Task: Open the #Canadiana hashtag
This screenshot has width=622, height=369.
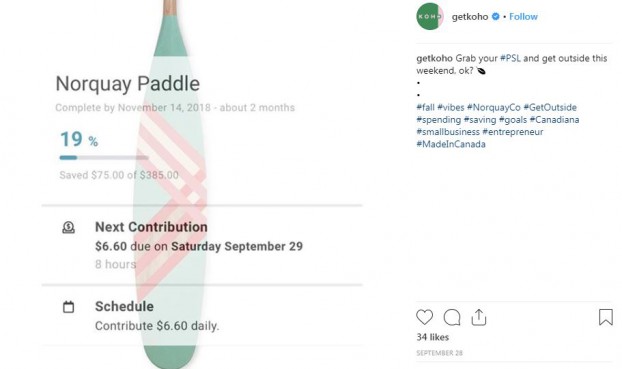Action: [554, 119]
